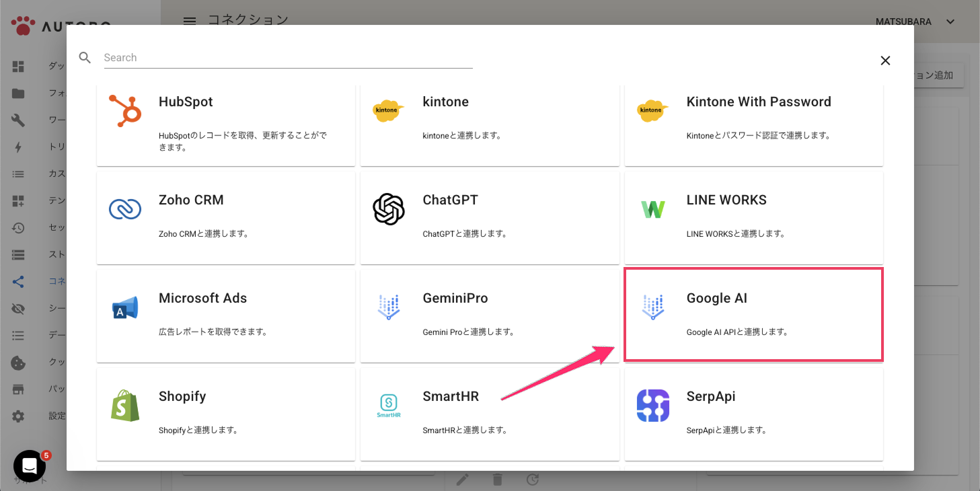Viewport: 980px width, 491px height.
Task: Select the Google AI connection title
Action: coord(716,299)
